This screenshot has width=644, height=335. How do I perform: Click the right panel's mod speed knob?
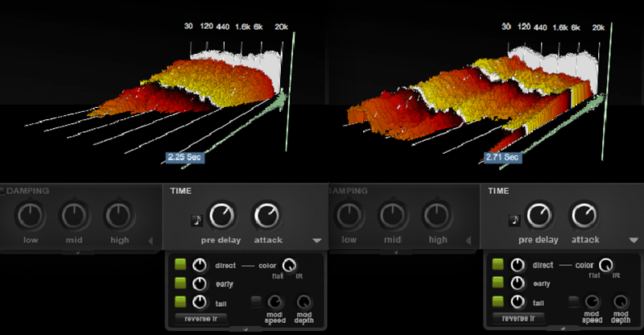point(592,303)
